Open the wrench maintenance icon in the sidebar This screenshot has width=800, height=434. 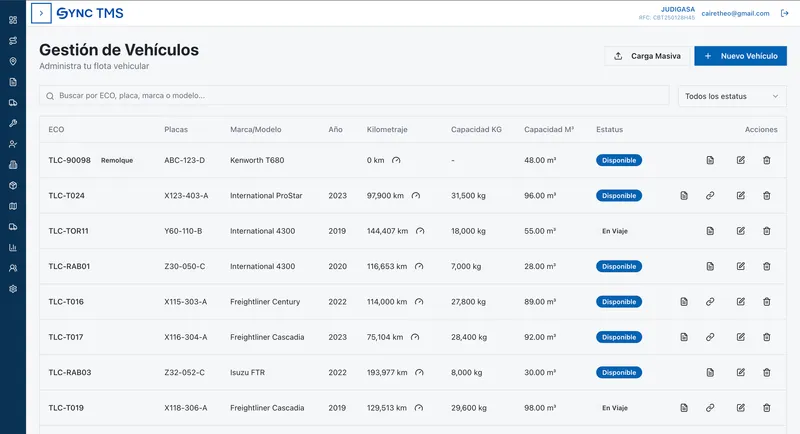[x=13, y=123]
